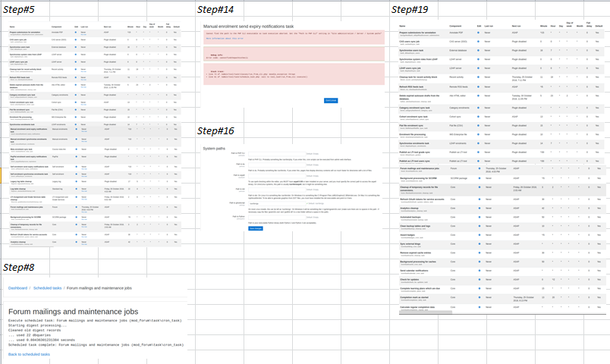
Task: Edit PayPal enrolment send expiry notifications task
Action: 76,157
